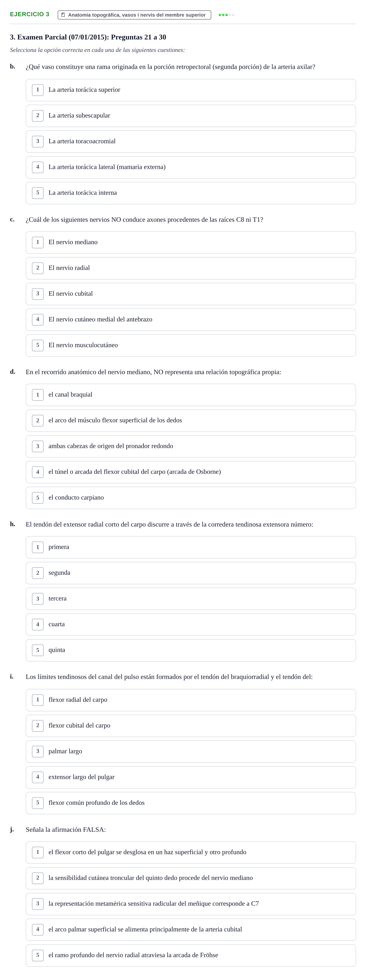Choose 'el conducto carpiano' option
Viewport: 366px width, 980px height.
[191, 498]
